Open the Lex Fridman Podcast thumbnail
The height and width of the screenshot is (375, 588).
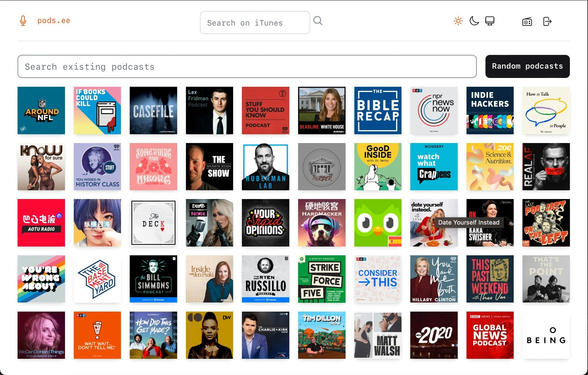click(210, 111)
